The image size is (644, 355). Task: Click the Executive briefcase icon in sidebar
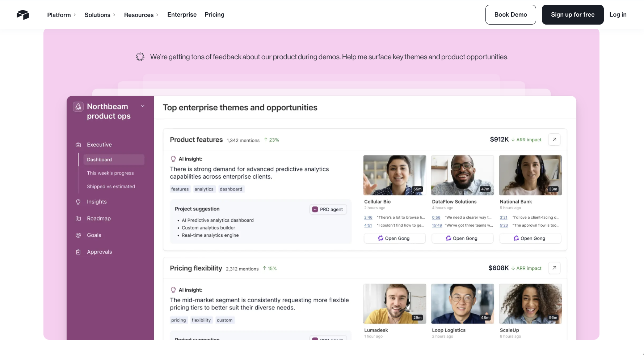[x=78, y=145]
